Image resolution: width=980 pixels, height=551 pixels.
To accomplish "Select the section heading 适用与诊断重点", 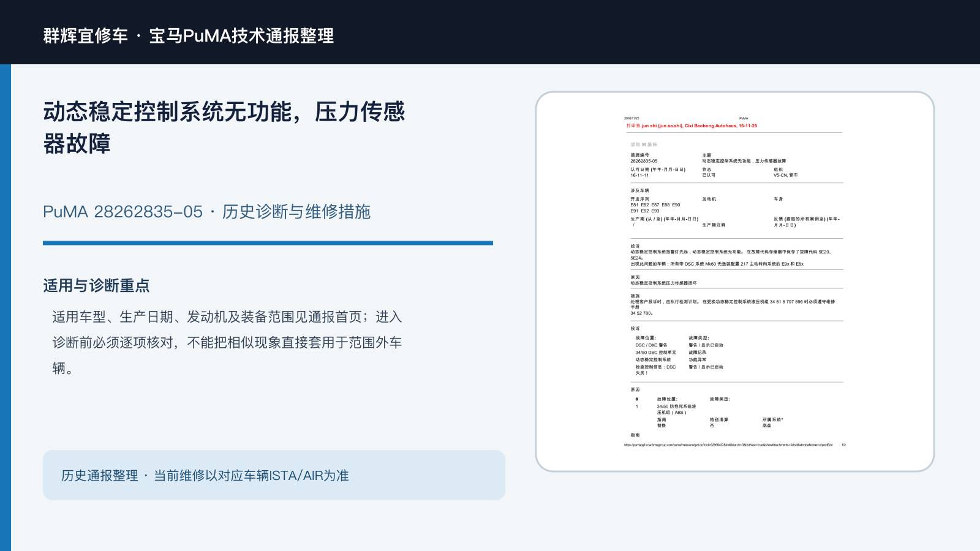I will click(96, 286).
